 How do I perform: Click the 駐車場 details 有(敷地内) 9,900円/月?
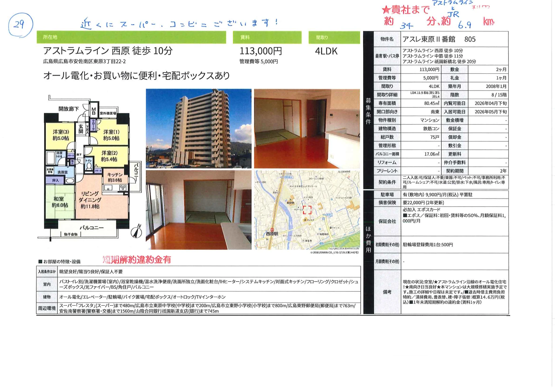(x=437, y=195)
